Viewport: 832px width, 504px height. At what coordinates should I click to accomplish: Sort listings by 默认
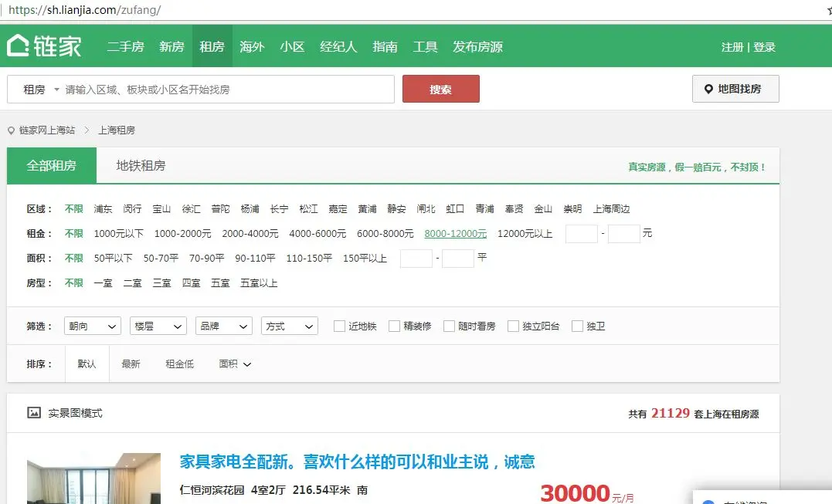87,364
